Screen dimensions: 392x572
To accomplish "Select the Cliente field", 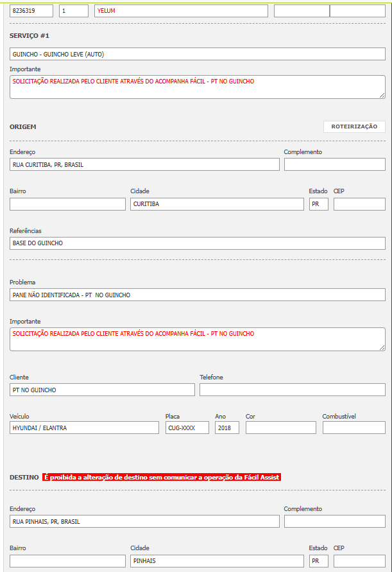I will (x=102, y=390).
